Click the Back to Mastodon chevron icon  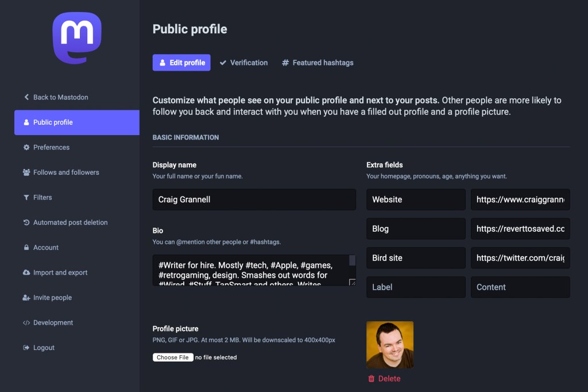pyautogui.click(x=26, y=97)
